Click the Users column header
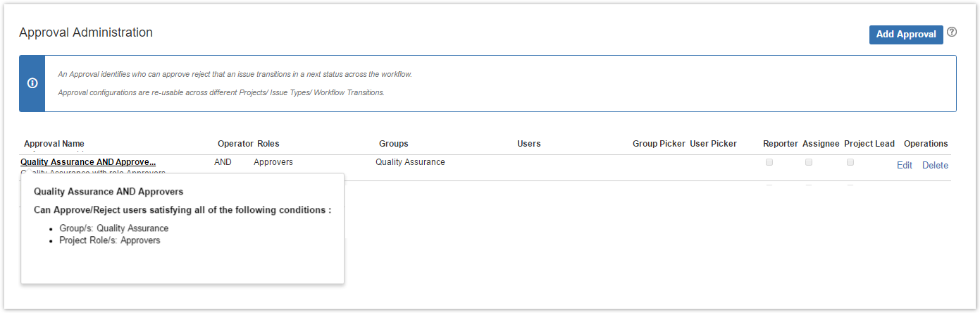Screen dimensions: 980x313 528,144
